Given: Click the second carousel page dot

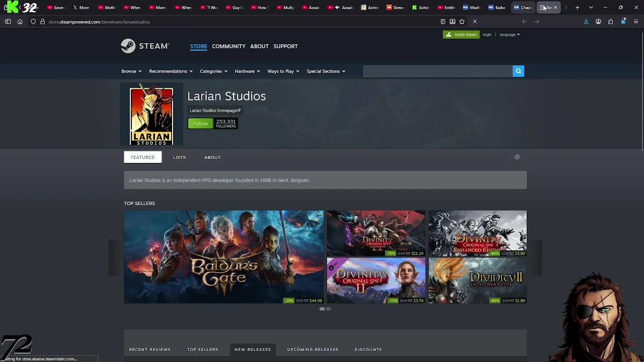Looking at the screenshot, I should point(329,309).
